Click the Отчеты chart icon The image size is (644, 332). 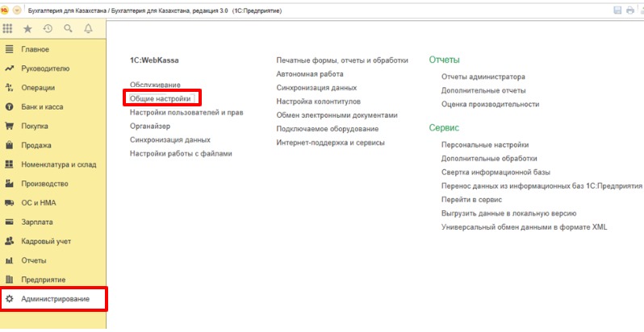pyautogui.click(x=9, y=260)
